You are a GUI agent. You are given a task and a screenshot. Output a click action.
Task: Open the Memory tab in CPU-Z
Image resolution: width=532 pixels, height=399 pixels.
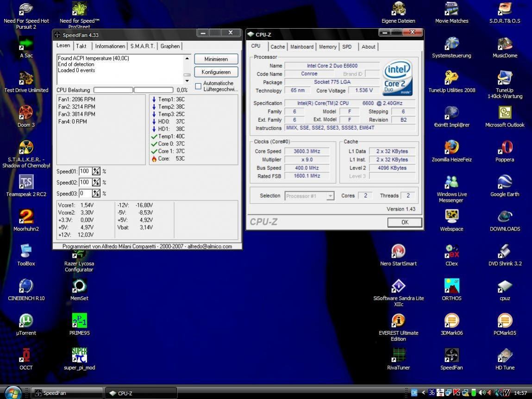point(327,47)
